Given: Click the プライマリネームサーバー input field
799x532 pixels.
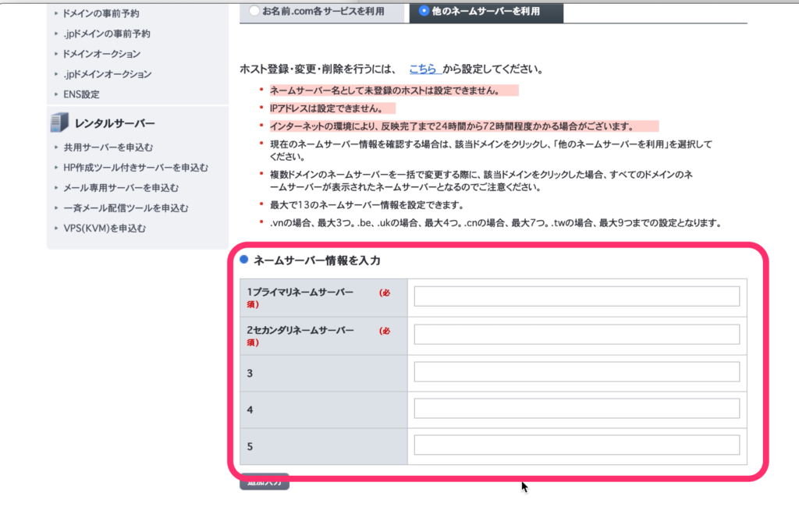Looking at the screenshot, I should click(x=576, y=296).
